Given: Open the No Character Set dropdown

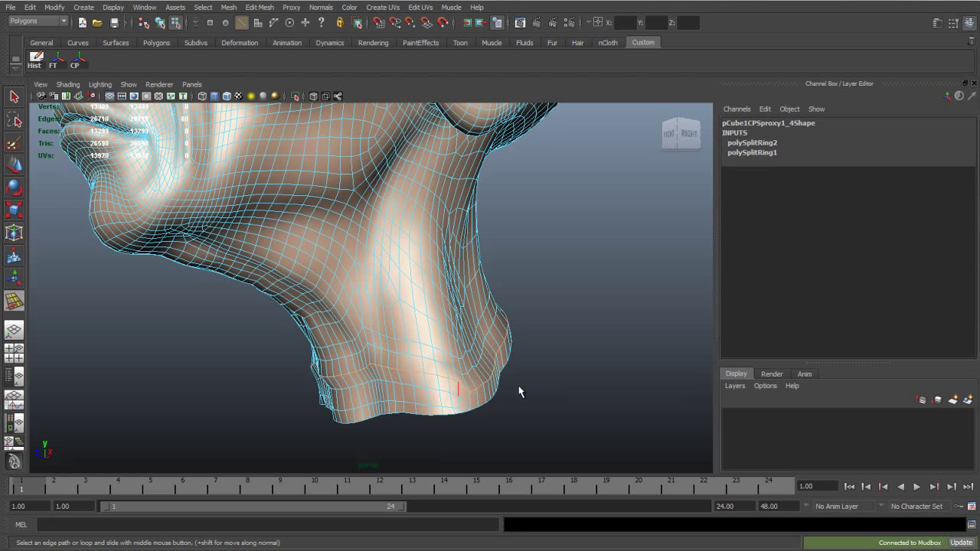Looking at the screenshot, I should (x=916, y=506).
